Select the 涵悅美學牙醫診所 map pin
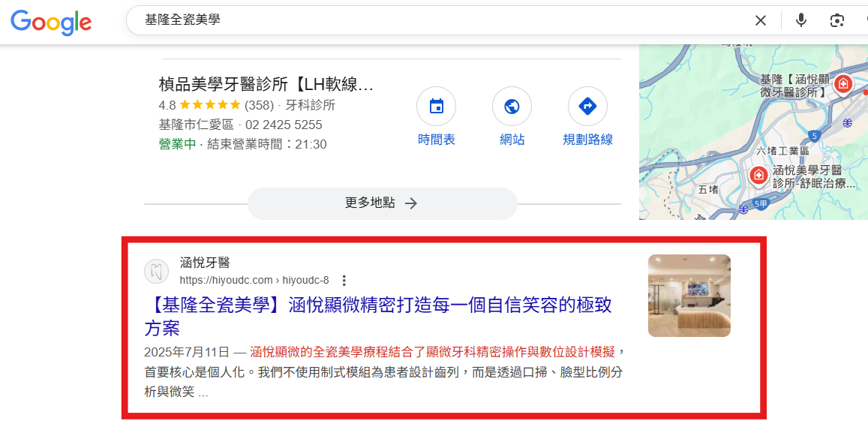Viewport: 868px width, 424px height. point(758,176)
